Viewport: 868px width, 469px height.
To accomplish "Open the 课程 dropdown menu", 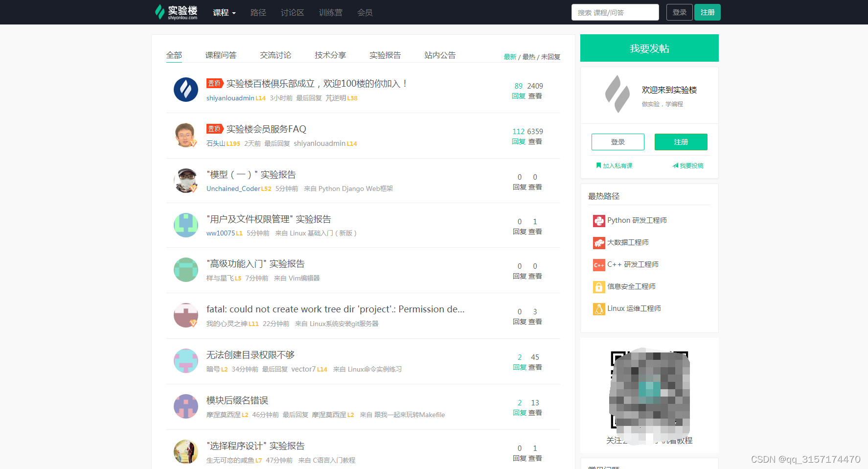I will click(224, 13).
